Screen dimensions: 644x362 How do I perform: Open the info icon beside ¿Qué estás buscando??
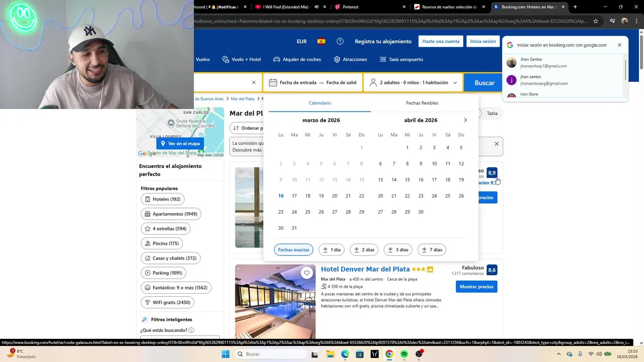point(191,330)
